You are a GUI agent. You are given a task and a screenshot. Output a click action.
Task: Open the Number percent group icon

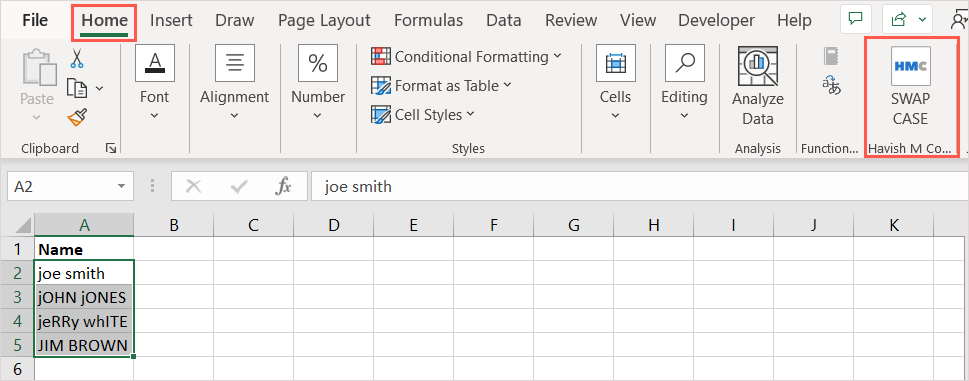[x=318, y=63]
